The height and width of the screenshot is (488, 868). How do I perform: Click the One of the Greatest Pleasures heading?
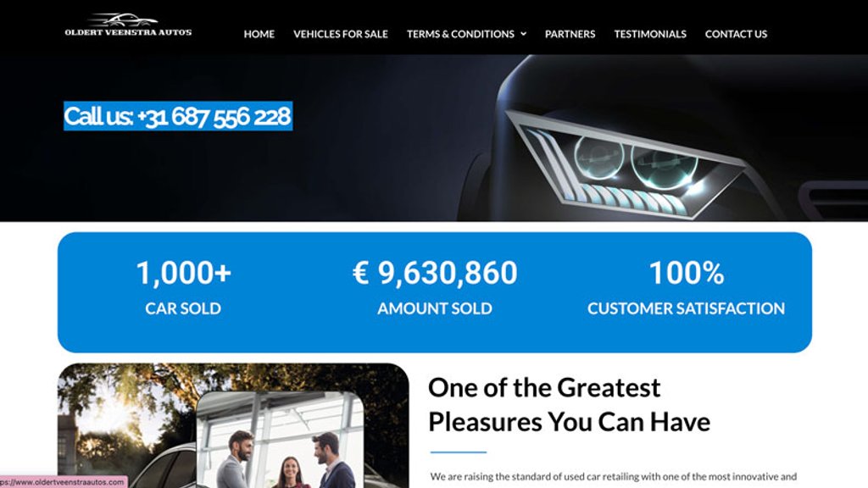569,404
